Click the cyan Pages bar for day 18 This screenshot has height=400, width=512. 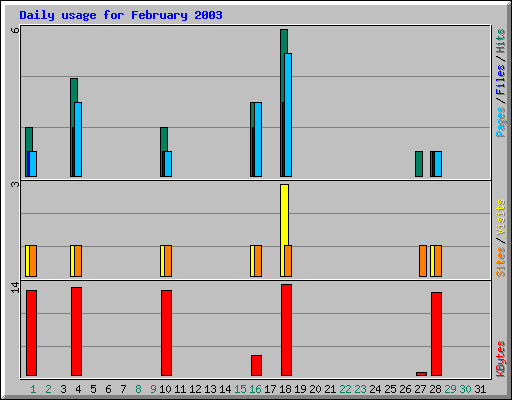[288, 115]
